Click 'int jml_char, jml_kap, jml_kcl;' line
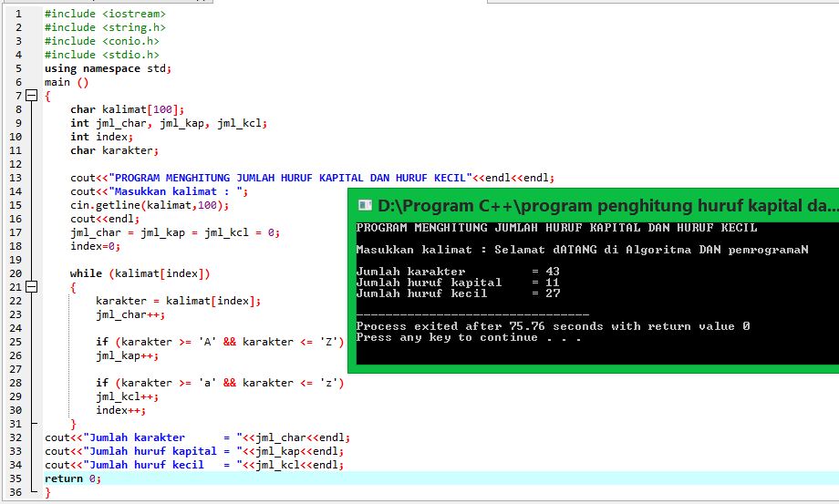This screenshot has width=839, height=504. 169,123
